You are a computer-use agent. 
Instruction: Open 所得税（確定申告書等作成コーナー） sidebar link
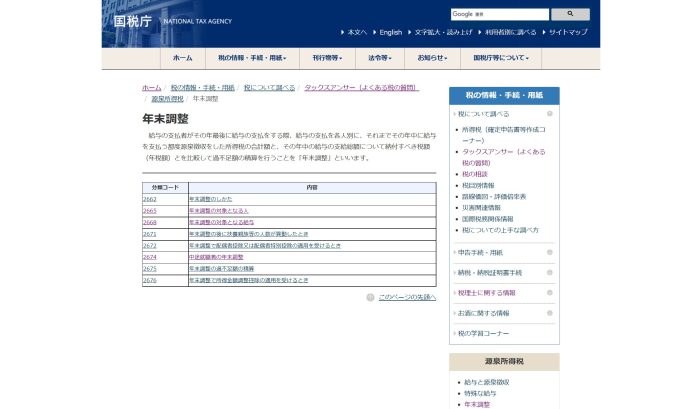click(504, 135)
